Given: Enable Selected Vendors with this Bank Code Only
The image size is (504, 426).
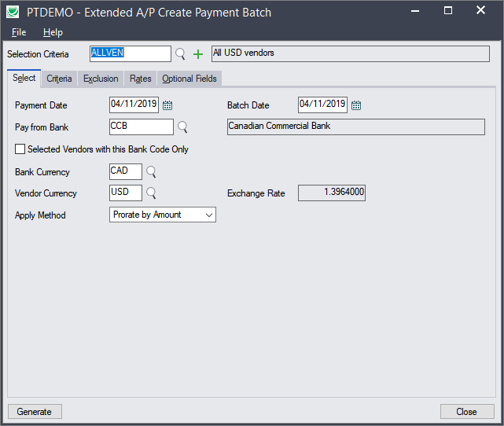Looking at the screenshot, I should point(20,149).
